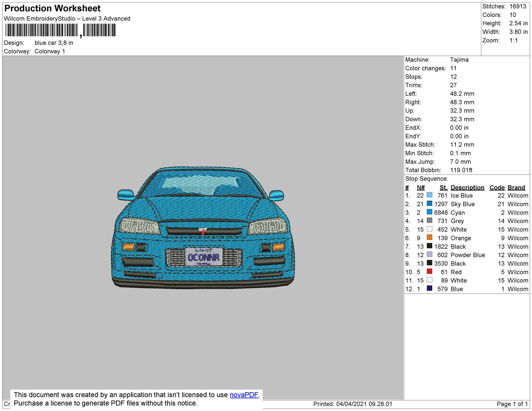The image size is (532, 411).
Task: Click the Black description in row 7
Action: [x=458, y=247]
